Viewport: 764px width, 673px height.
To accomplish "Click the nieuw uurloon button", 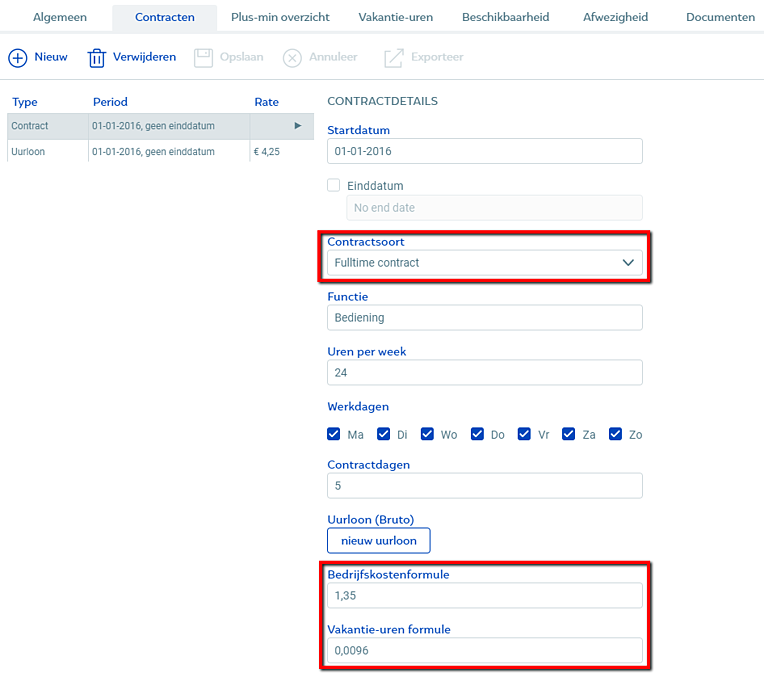I will point(379,541).
